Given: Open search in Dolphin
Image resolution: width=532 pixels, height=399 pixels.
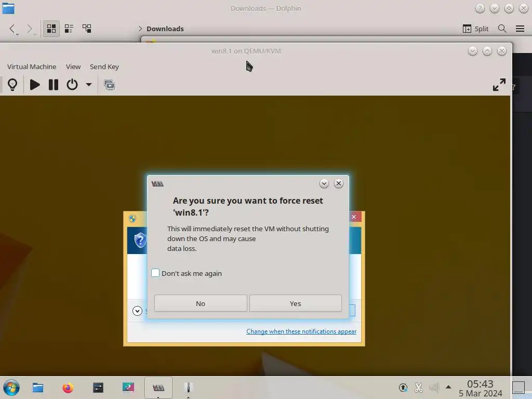Looking at the screenshot, I should click(502, 29).
